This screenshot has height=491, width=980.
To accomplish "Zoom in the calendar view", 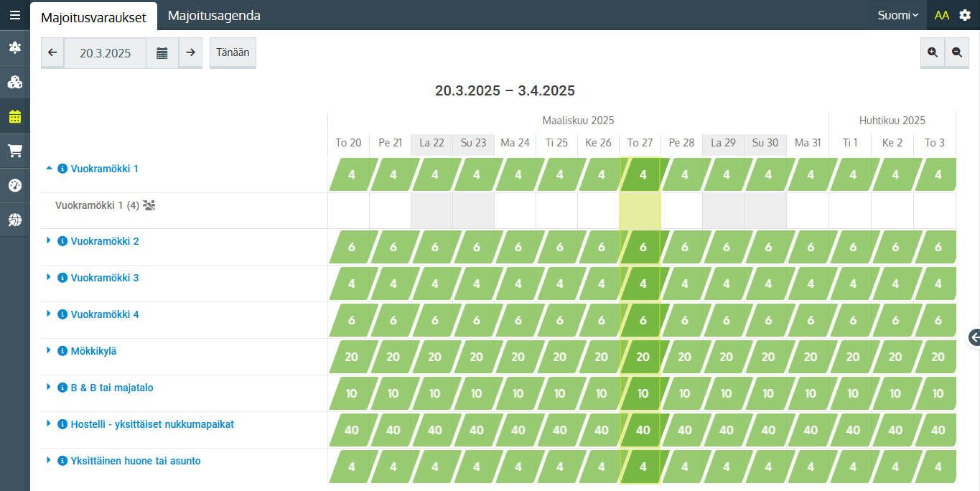I will 933,52.
